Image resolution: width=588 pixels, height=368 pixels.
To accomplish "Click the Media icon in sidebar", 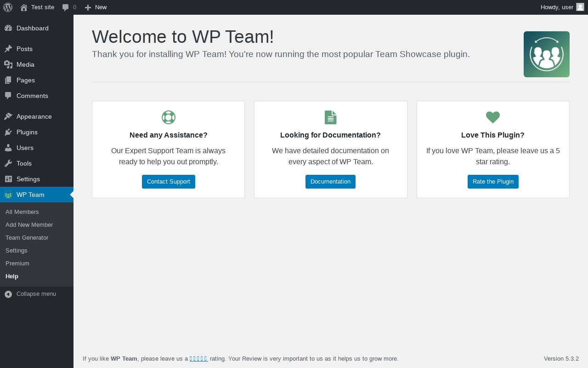I will point(8,64).
